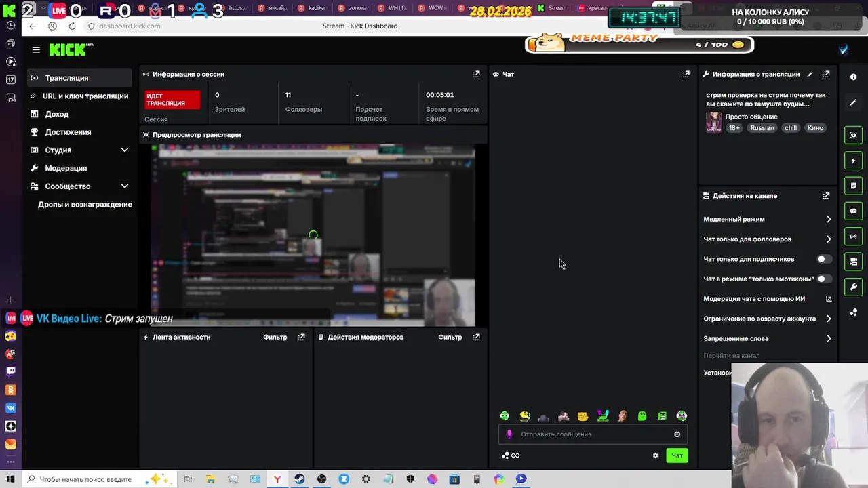Open Дропы и вознаграждение page

coord(85,204)
